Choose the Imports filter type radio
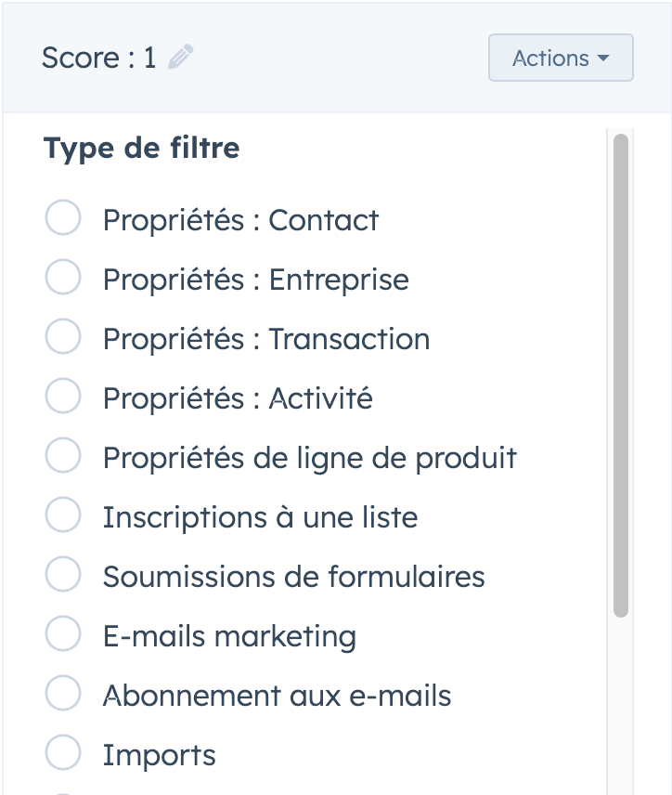Image resolution: width=672 pixels, height=795 pixels. [63, 752]
